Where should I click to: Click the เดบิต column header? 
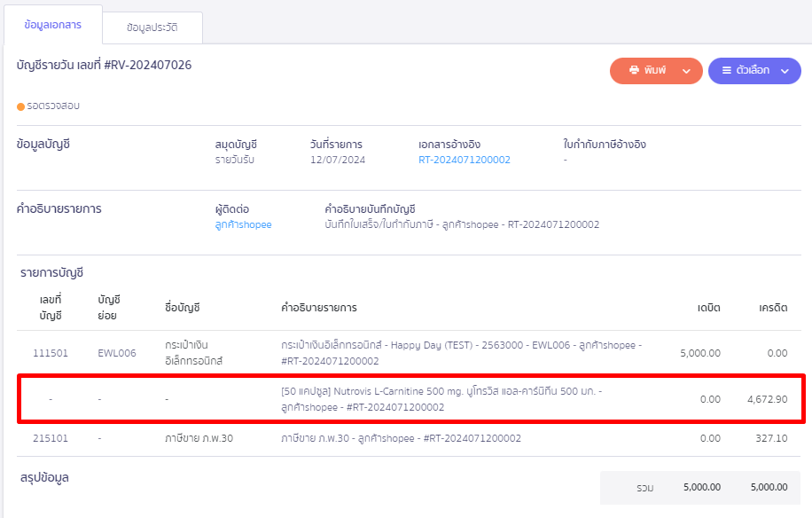[708, 307]
